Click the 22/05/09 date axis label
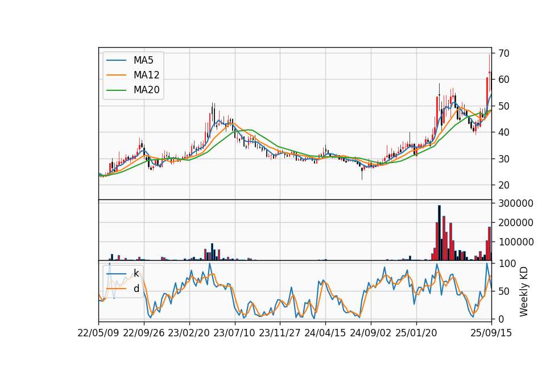This screenshot has width=546, height=392. (x=98, y=333)
